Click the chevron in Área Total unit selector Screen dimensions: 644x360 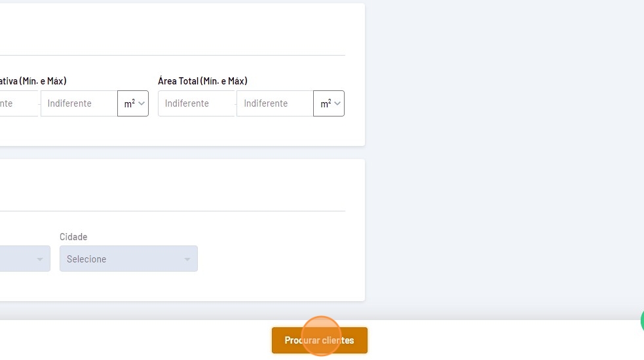(337, 103)
